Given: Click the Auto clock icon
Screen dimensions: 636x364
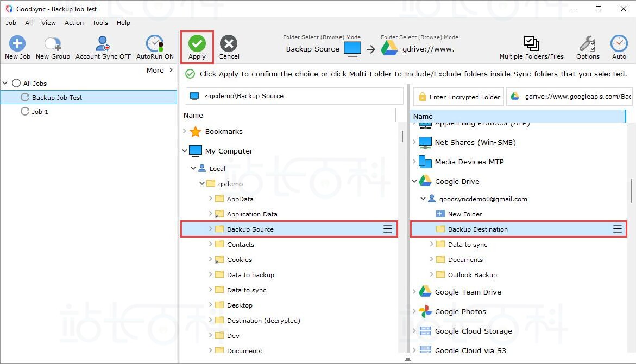Looking at the screenshot, I should [619, 43].
